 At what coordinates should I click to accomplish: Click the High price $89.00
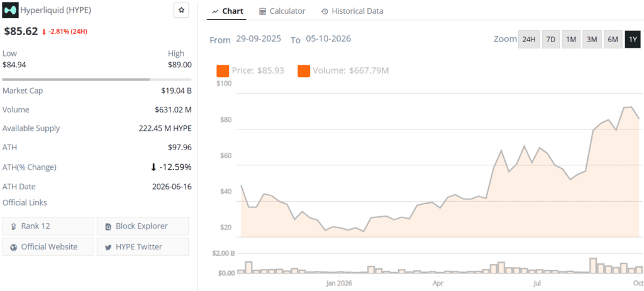[x=179, y=65]
